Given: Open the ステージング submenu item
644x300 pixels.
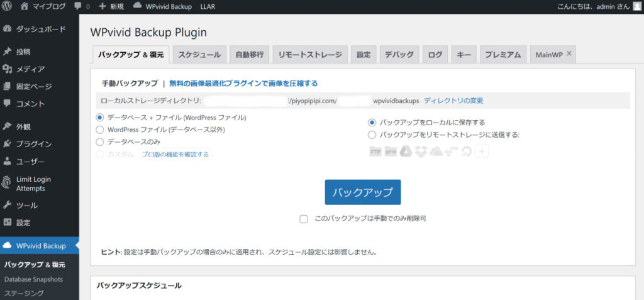Looking at the screenshot, I should click(x=23, y=293).
